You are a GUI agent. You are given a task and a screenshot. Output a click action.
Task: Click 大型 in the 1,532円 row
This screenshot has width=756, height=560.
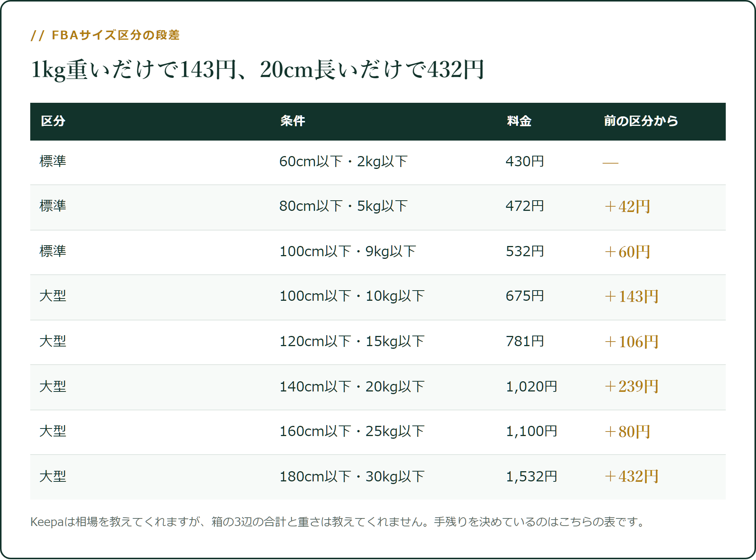coord(53,476)
